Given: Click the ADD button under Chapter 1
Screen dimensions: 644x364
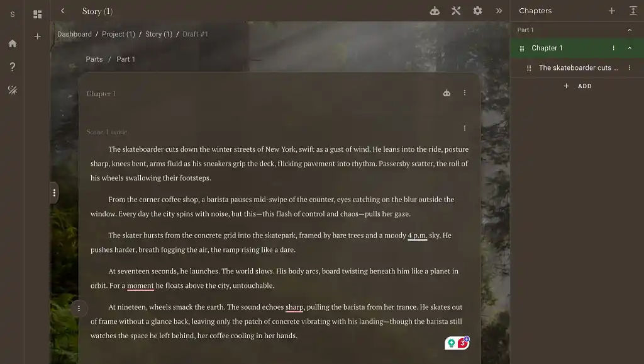Looking at the screenshot, I should click(578, 86).
